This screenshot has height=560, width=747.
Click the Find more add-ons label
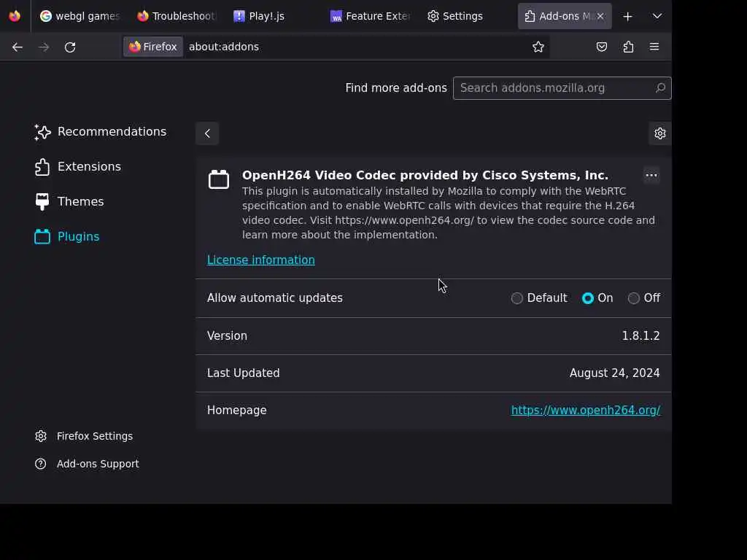(x=396, y=88)
